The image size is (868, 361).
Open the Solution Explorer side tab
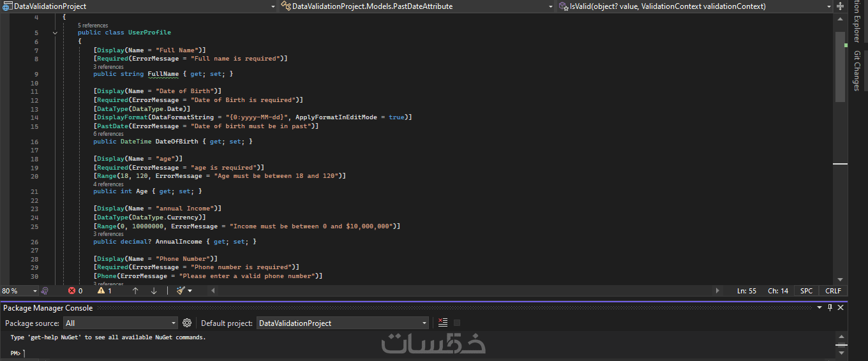857,20
